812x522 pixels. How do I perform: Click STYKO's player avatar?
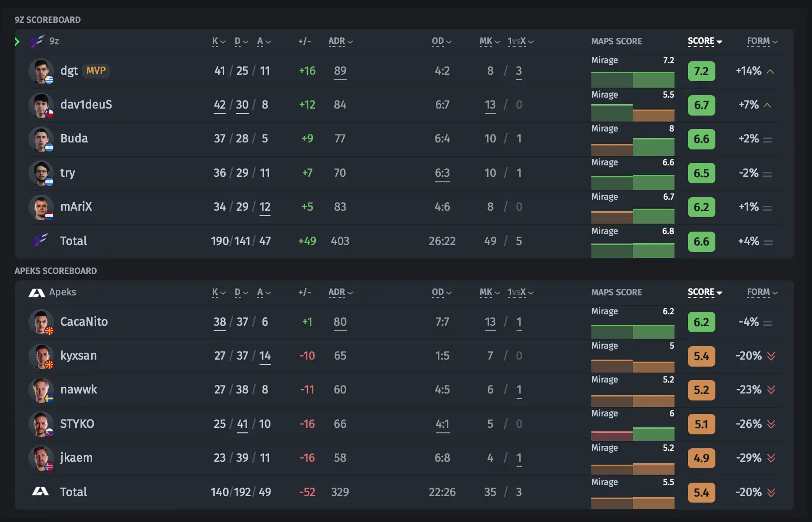41,424
